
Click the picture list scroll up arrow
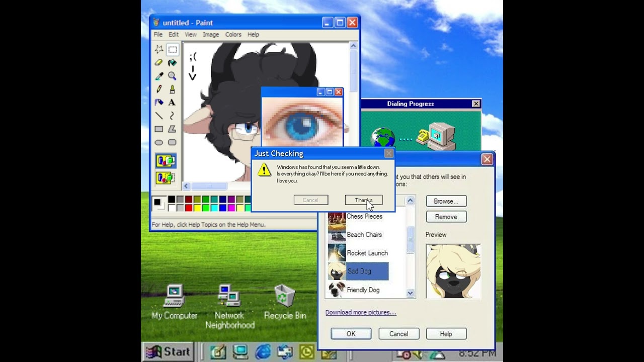point(410,201)
